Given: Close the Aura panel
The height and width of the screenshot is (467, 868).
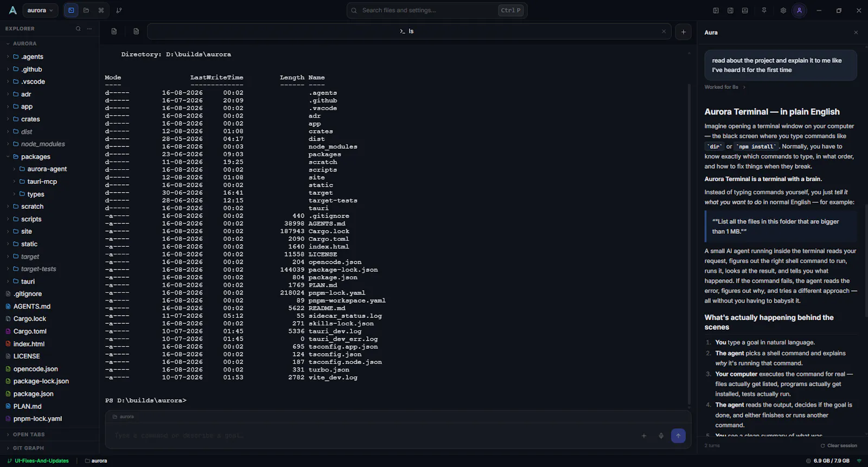Looking at the screenshot, I should coord(856,33).
